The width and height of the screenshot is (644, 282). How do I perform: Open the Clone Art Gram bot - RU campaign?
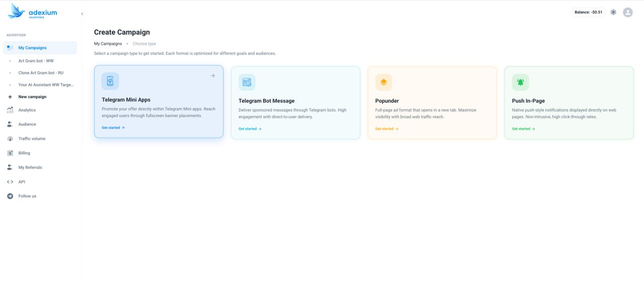tap(41, 73)
